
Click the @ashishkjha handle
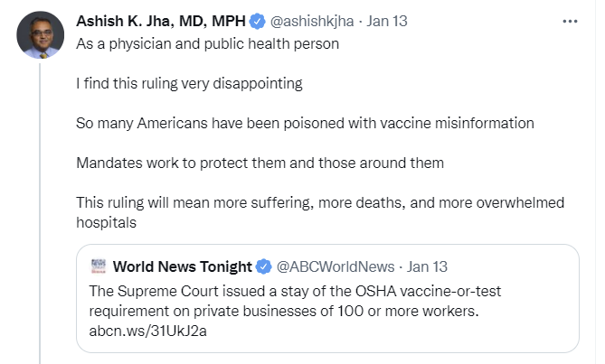[310, 22]
